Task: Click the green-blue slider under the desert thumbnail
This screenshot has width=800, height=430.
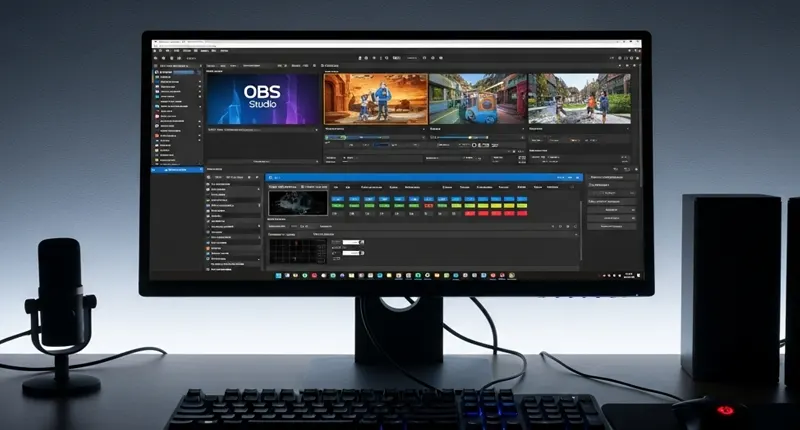Action: point(357,137)
